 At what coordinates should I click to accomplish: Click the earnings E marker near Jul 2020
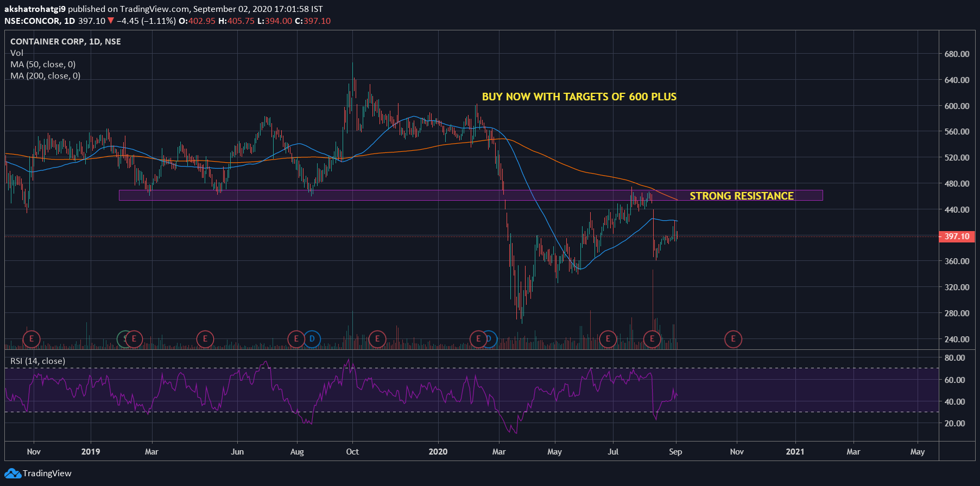608,339
